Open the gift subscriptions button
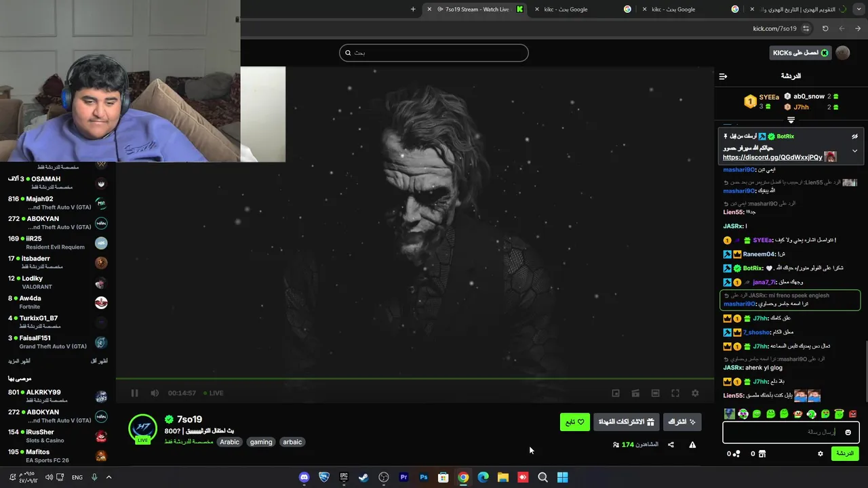This screenshot has height=488, width=868. coord(627,422)
